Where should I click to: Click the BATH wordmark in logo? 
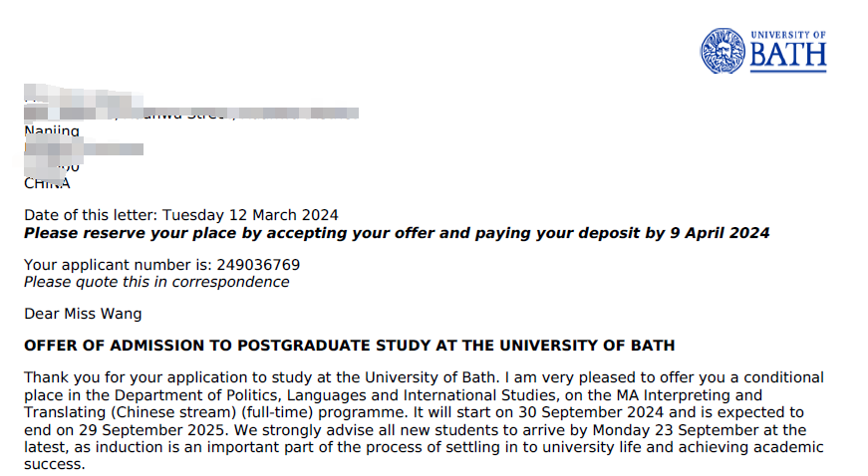click(788, 57)
